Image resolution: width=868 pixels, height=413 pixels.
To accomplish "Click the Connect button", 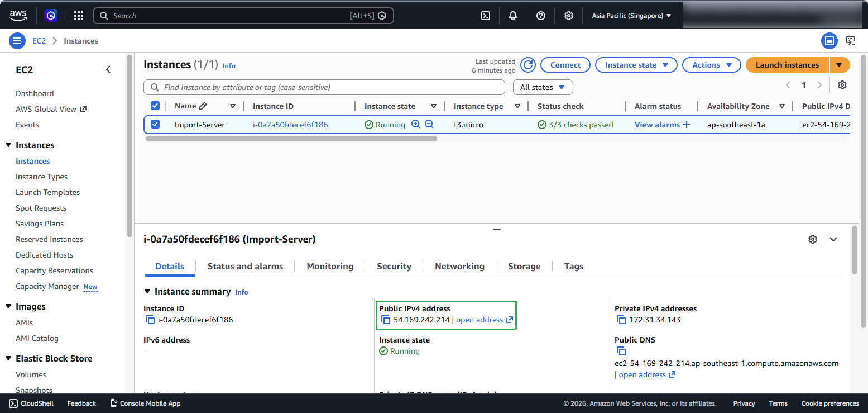I will click(x=565, y=65).
